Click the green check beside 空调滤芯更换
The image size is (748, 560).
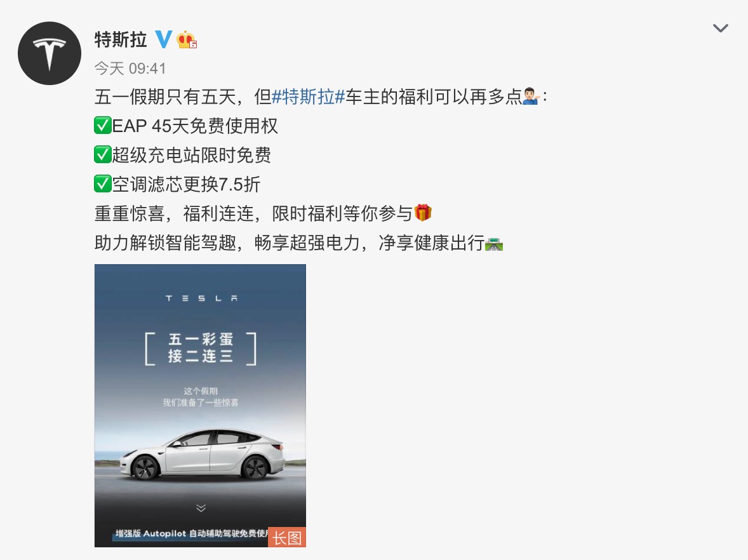click(103, 183)
